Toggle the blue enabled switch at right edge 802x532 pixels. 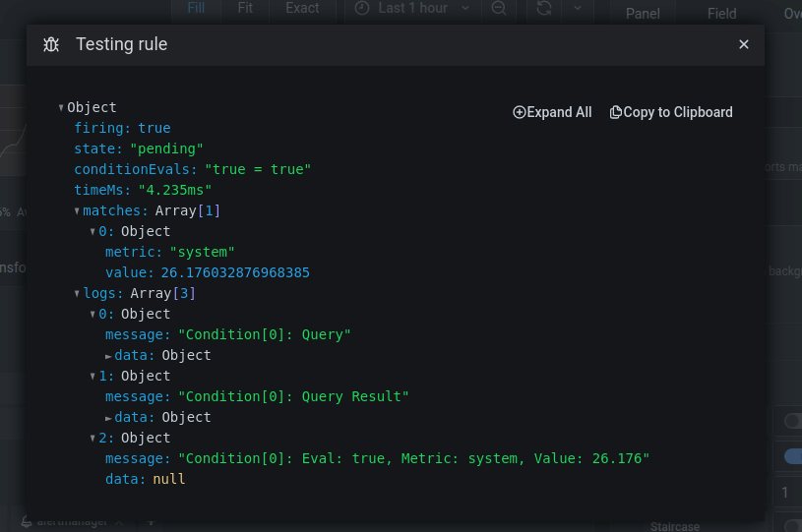791,456
